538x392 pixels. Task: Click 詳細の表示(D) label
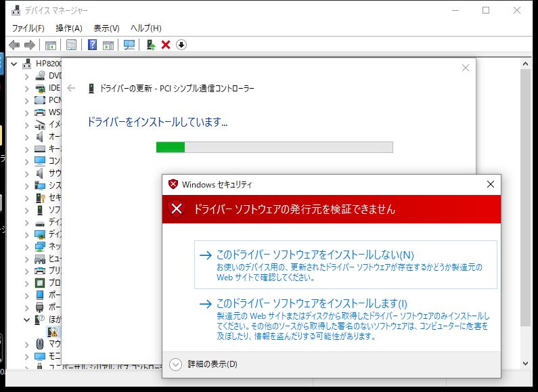point(212,364)
